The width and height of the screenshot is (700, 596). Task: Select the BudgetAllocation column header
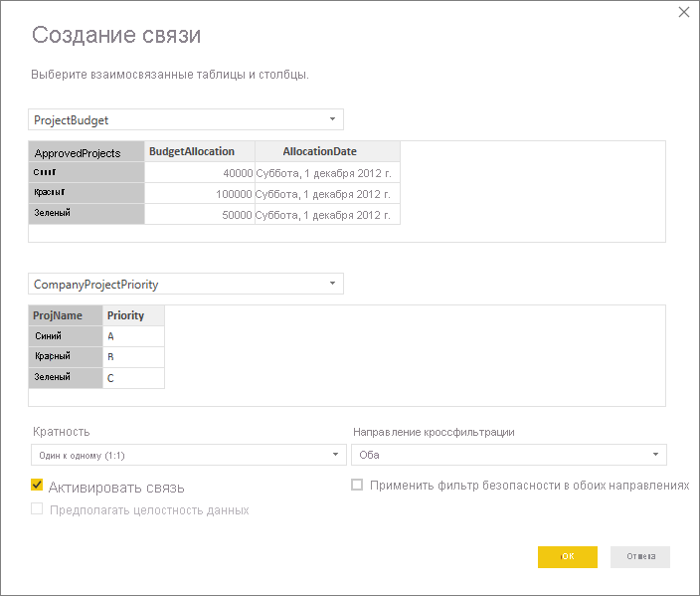(x=200, y=151)
